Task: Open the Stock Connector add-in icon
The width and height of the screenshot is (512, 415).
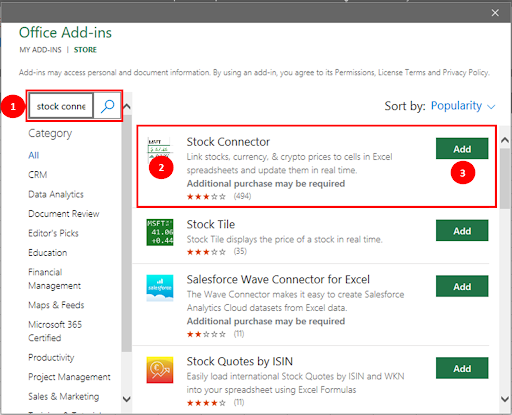Action: point(160,149)
